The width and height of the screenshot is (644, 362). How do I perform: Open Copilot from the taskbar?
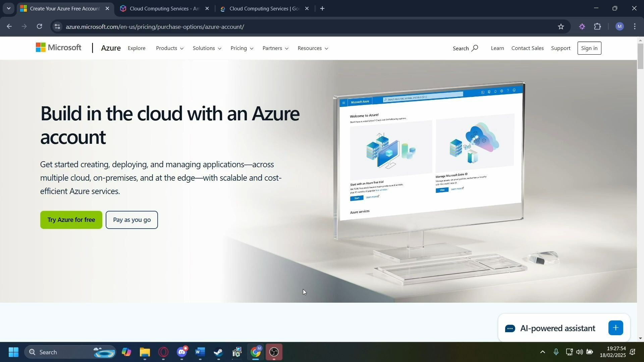pos(126,352)
